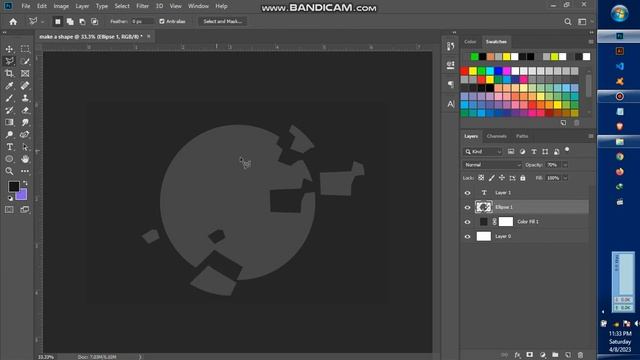Switch to the Color tab
This screenshot has width=640, height=360.
(x=470, y=42)
